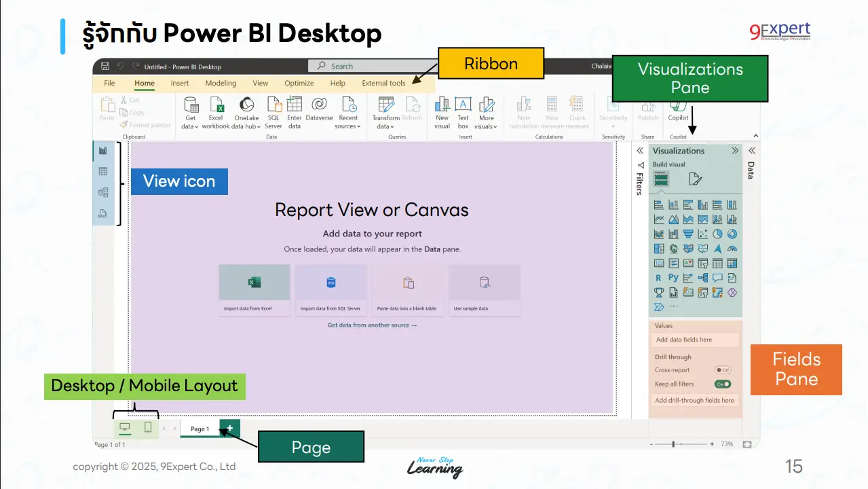
Task: Expand the Filters pane
Action: click(639, 151)
